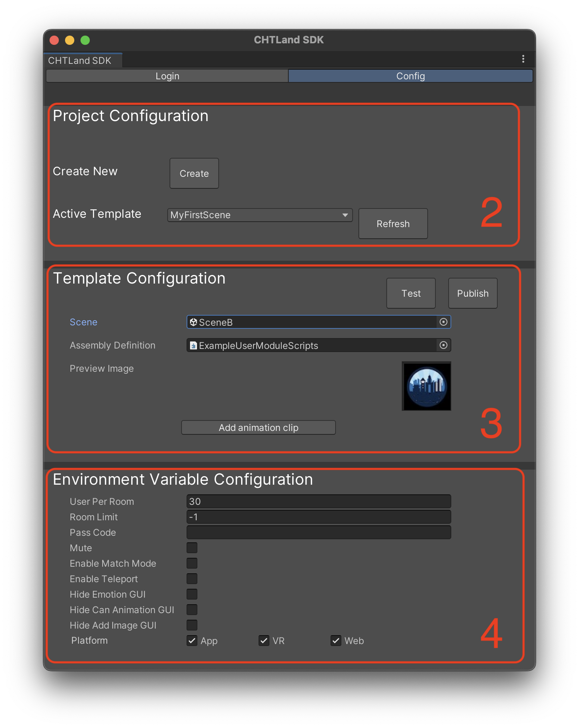Image resolution: width=579 pixels, height=728 pixels.
Task: Toggle the Enable Teleport checkbox
Action: pyautogui.click(x=192, y=579)
